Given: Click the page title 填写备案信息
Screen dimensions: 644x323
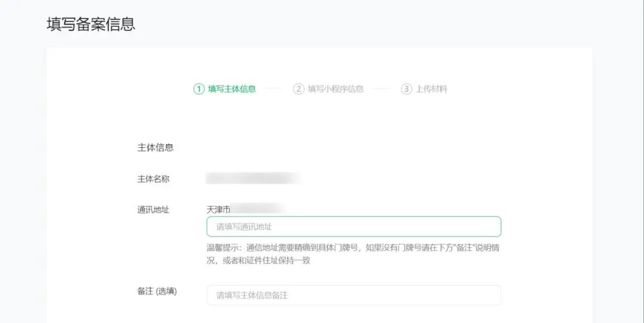Looking at the screenshot, I should pyautogui.click(x=91, y=24).
